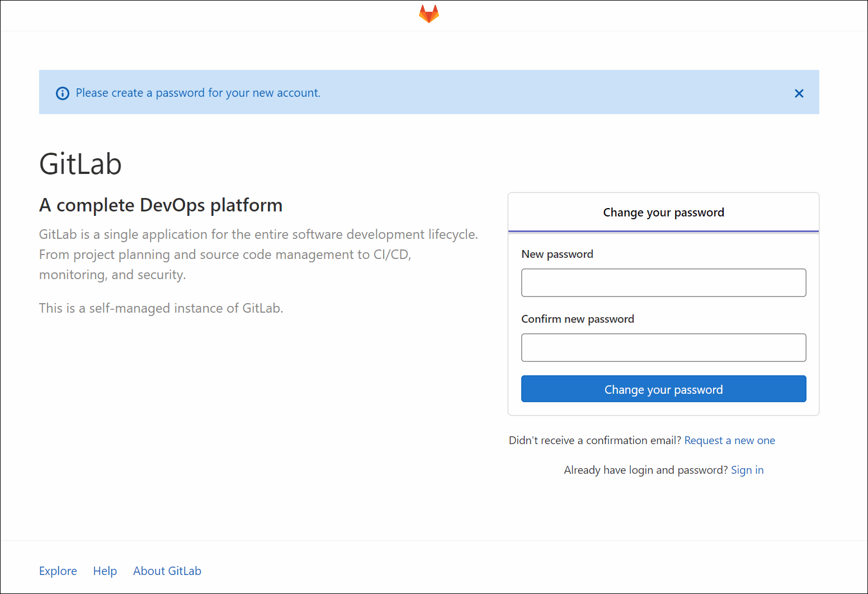Focus the Confirm new password field

click(663, 348)
